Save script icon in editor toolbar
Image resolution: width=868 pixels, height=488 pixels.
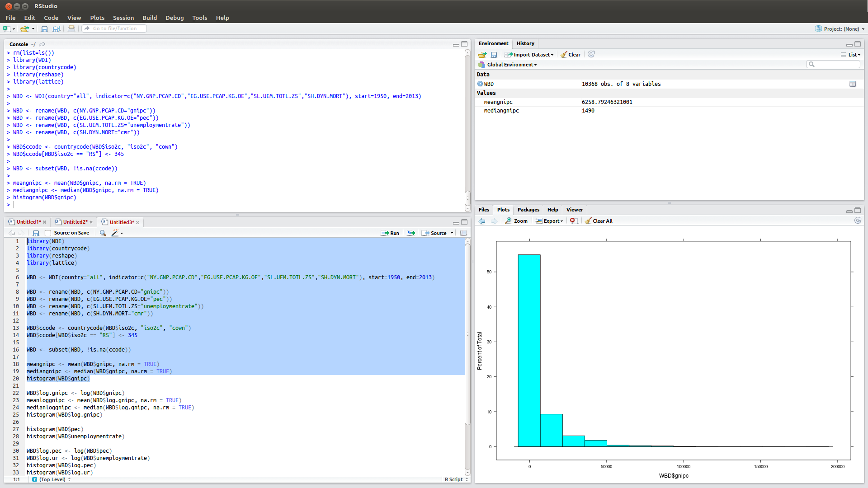(36, 233)
